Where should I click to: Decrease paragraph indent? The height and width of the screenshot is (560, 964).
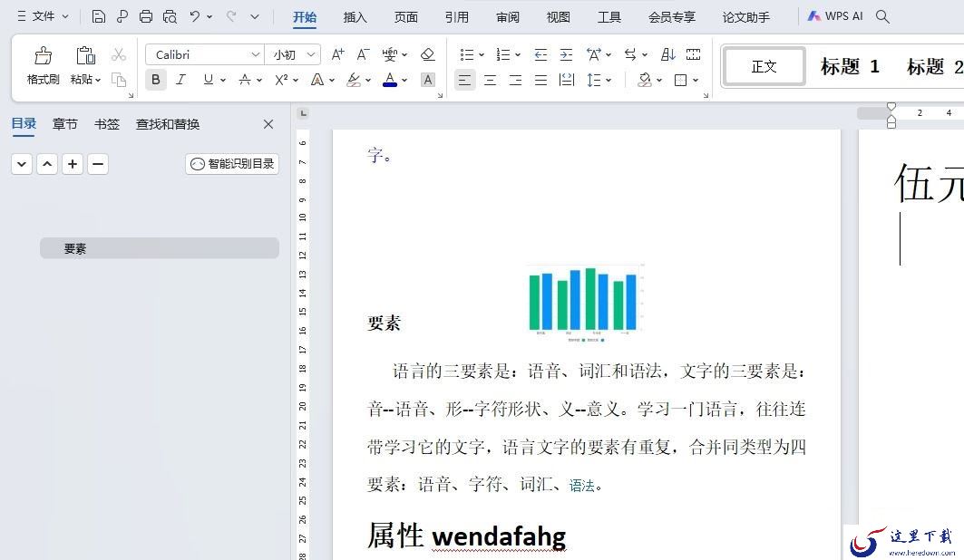pyautogui.click(x=540, y=55)
